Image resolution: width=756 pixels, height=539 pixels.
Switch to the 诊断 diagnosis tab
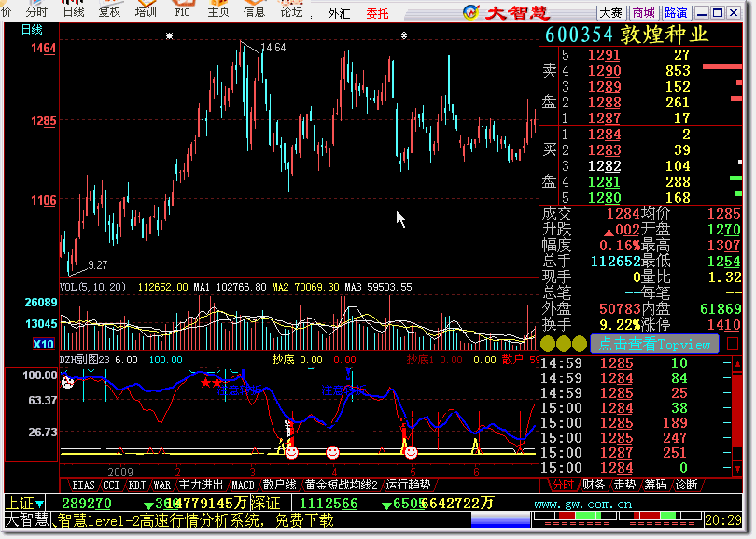[x=687, y=485]
